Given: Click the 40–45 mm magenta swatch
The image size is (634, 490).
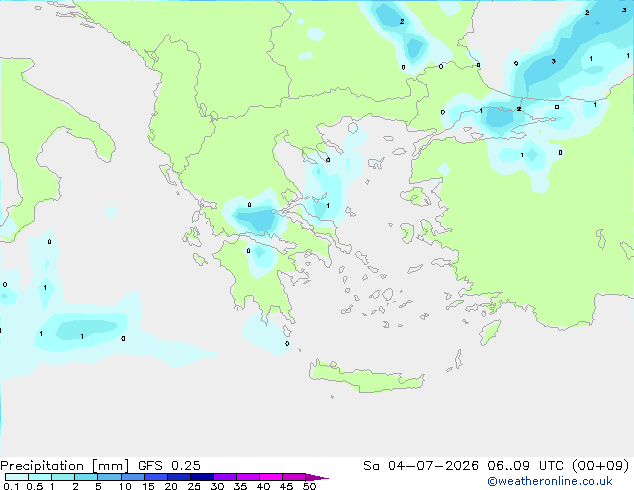Looking at the screenshot, I should pyautogui.click(x=271, y=477).
